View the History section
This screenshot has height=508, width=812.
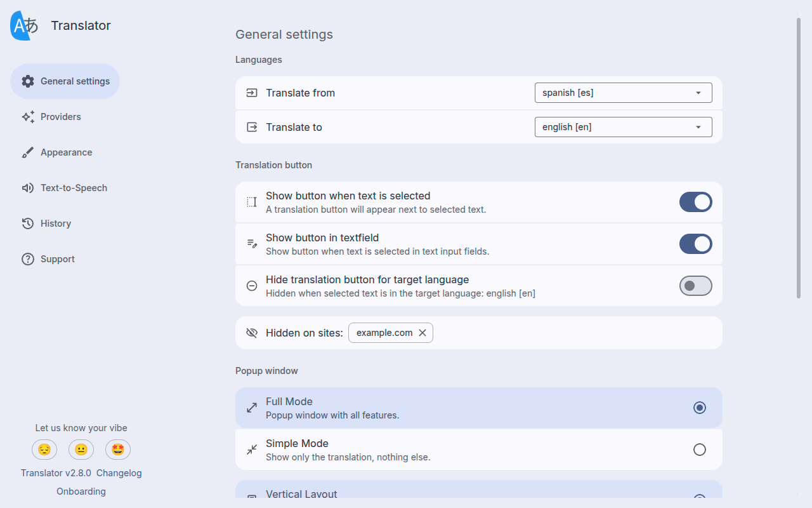click(46, 224)
